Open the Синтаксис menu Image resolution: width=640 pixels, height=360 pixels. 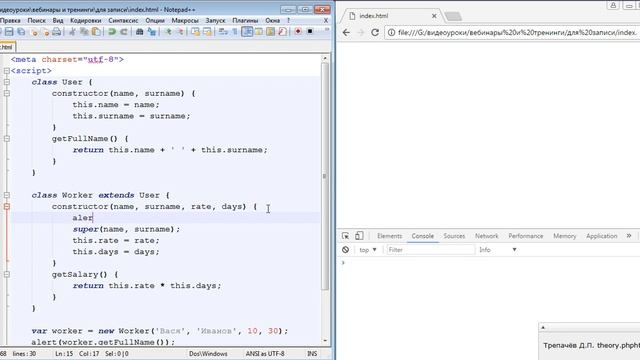click(x=123, y=20)
